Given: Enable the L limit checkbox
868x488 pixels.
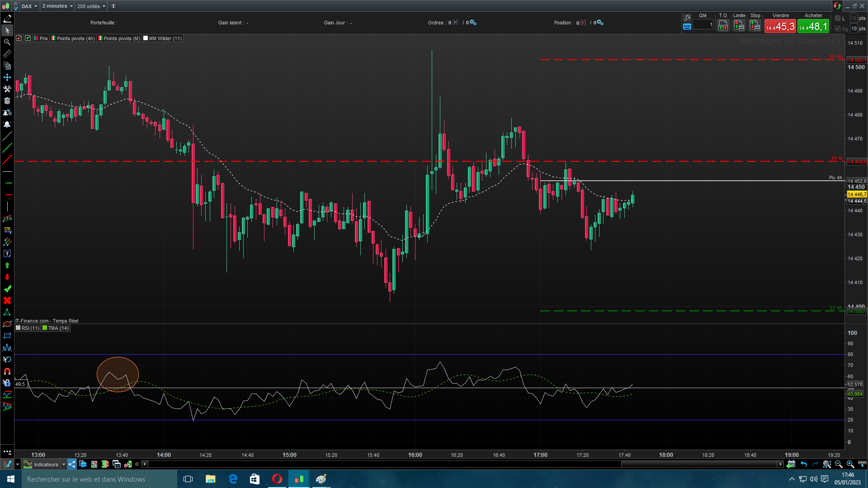Looking at the screenshot, I should [x=838, y=18].
